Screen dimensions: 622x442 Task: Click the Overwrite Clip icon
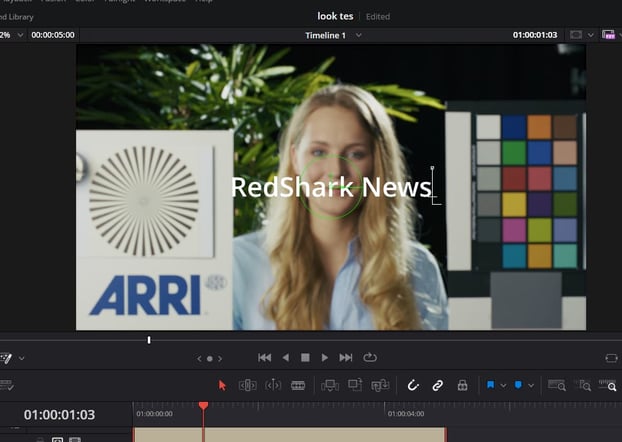click(x=355, y=385)
